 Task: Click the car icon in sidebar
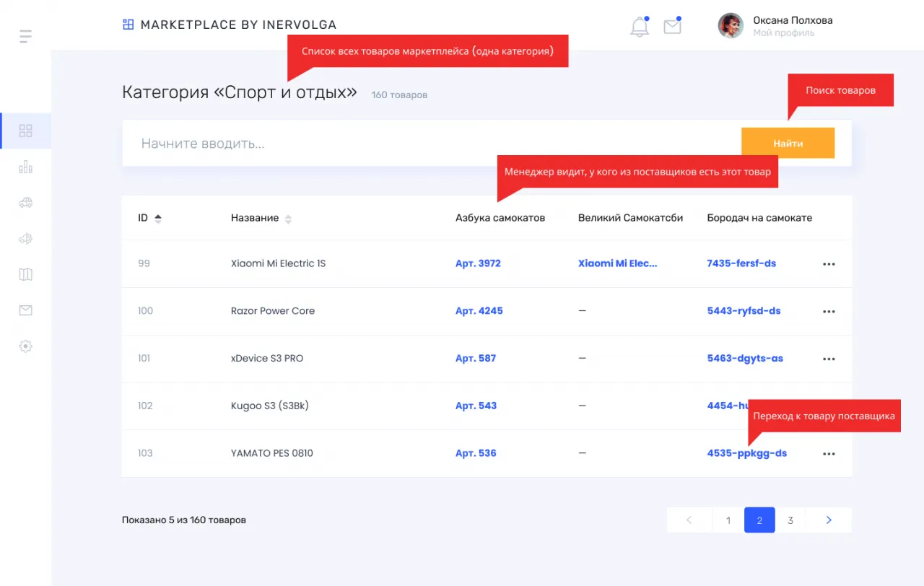click(25, 203)
